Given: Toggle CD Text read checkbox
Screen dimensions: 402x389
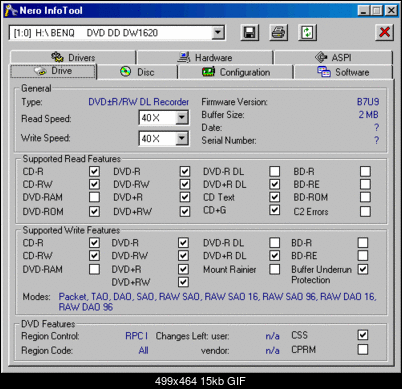Looking at the screenshot, I should [275, 197].
